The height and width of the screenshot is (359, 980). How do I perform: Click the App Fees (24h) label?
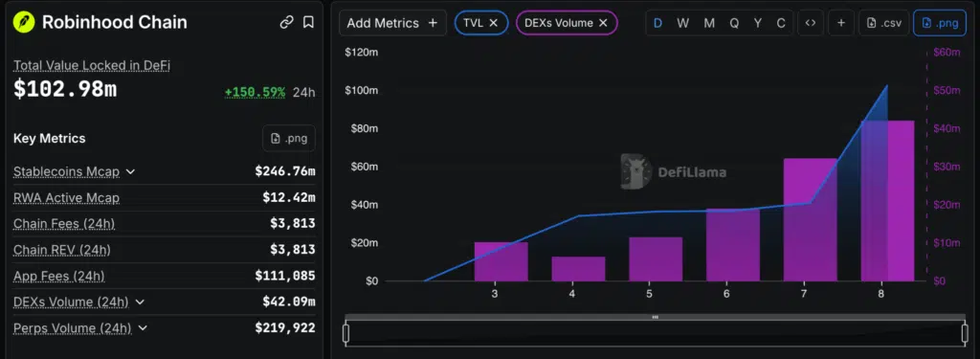pos(58,276)
